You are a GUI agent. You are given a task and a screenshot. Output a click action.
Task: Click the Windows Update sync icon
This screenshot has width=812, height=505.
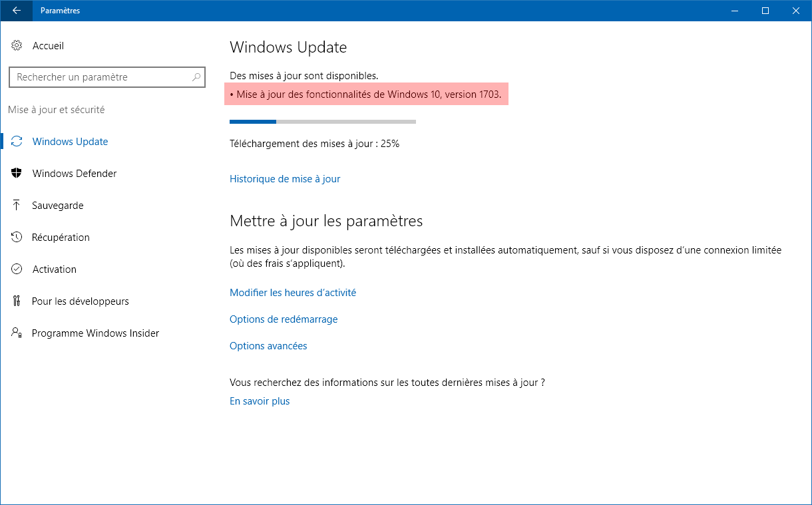click(x=17, y=142)
